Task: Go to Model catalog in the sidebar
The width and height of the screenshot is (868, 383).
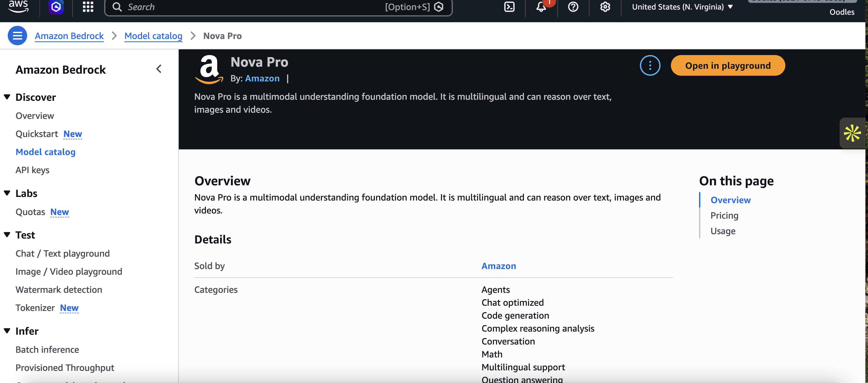Action: click(45, 152)
